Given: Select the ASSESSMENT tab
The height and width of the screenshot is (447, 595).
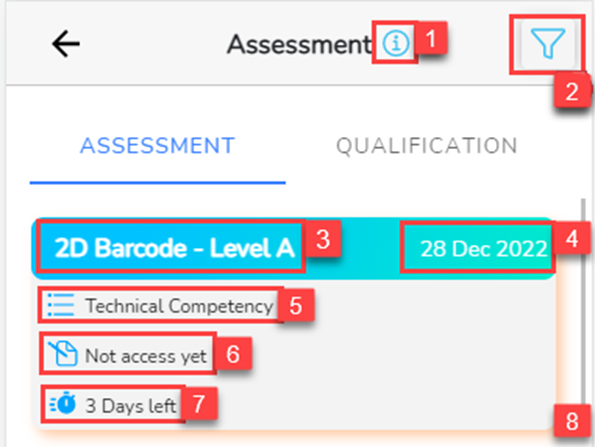Looking at the screenshot, I should click(x=157, y=146).
